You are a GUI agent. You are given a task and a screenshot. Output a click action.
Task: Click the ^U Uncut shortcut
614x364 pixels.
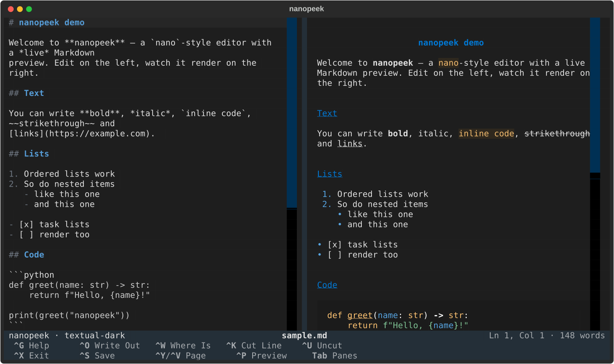tap(322, 346)
